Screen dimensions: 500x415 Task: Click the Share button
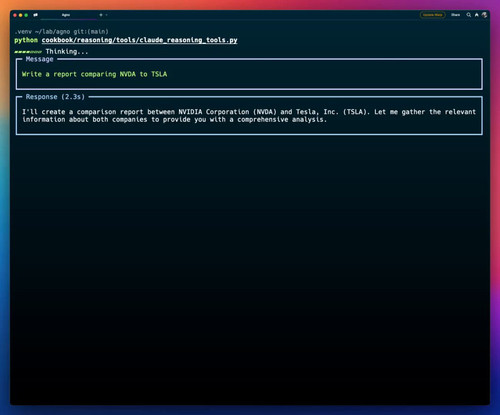coord(455,15)
